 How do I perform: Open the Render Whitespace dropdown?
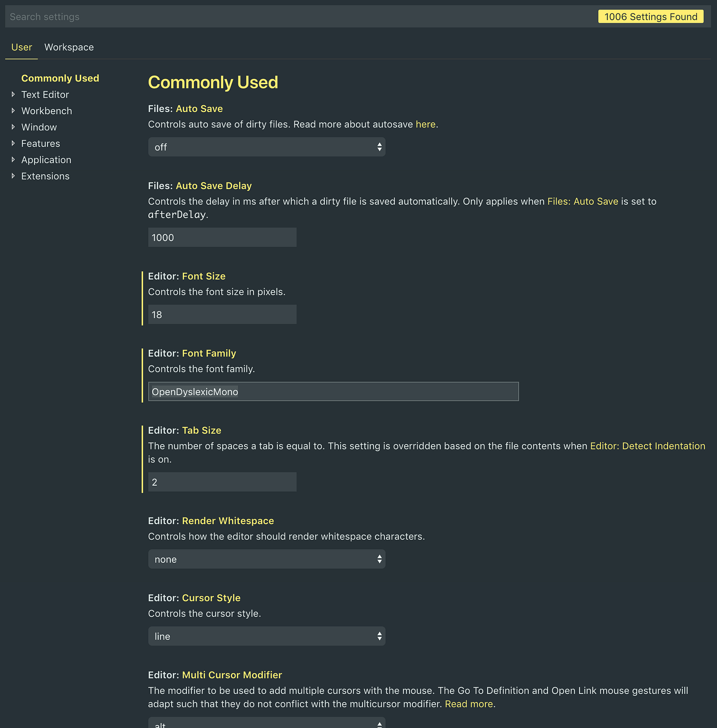point(267,559)
